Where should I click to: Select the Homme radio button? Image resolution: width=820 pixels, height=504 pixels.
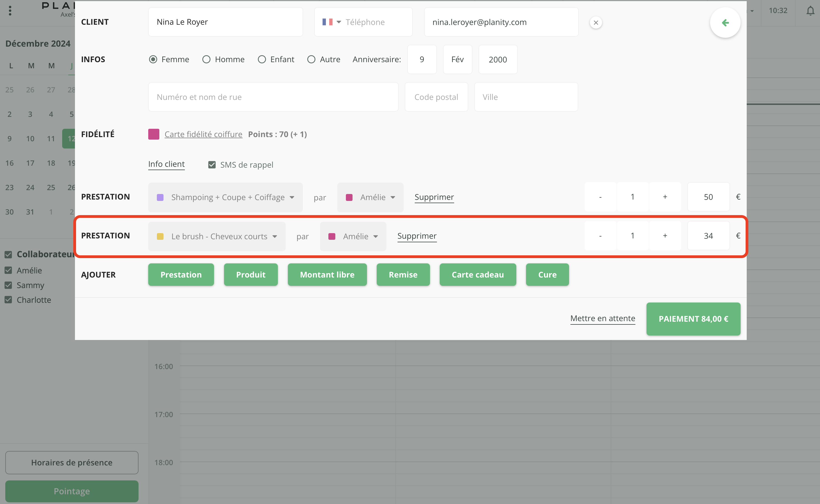(x=206, y=59)
